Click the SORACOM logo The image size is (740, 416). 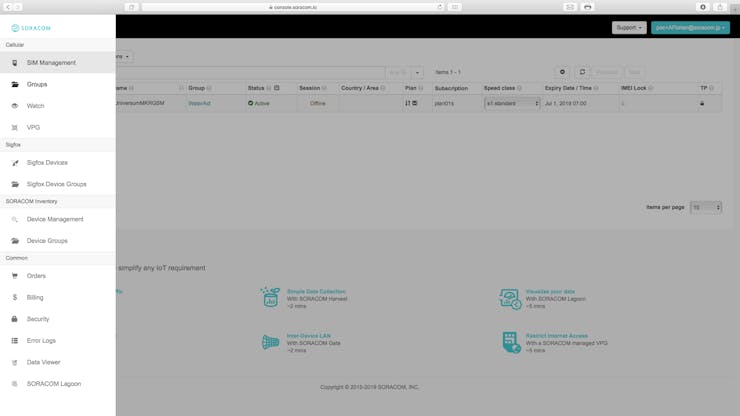click(31, 28)
